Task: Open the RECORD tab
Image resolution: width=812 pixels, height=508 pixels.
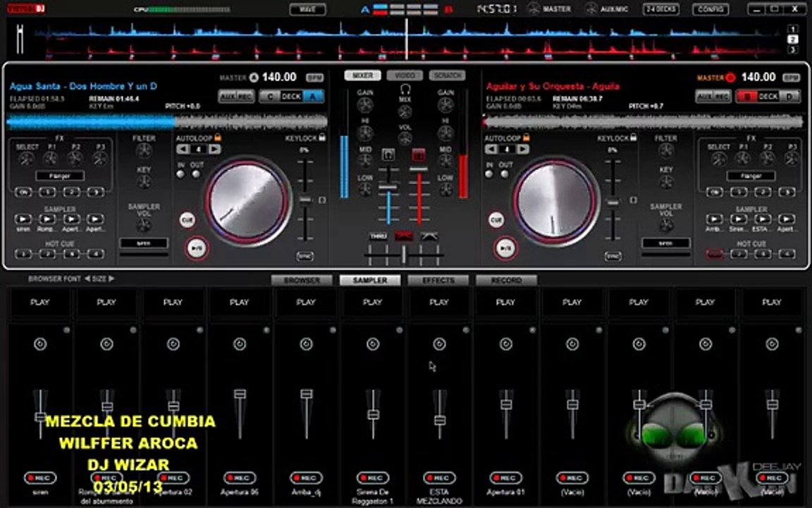Action: [x=507, y=280]
